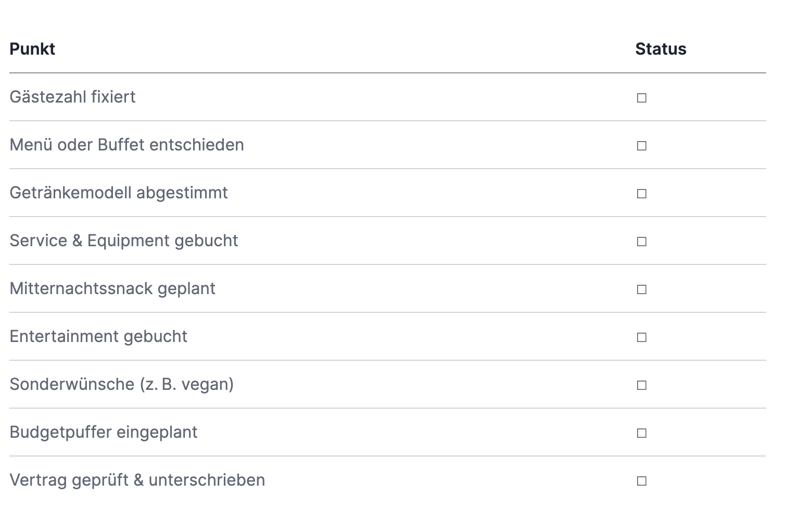Click the Mitternachtssnack geplant text
The height and width of the screenshot is (532, 785).
(x=112, y=288)
